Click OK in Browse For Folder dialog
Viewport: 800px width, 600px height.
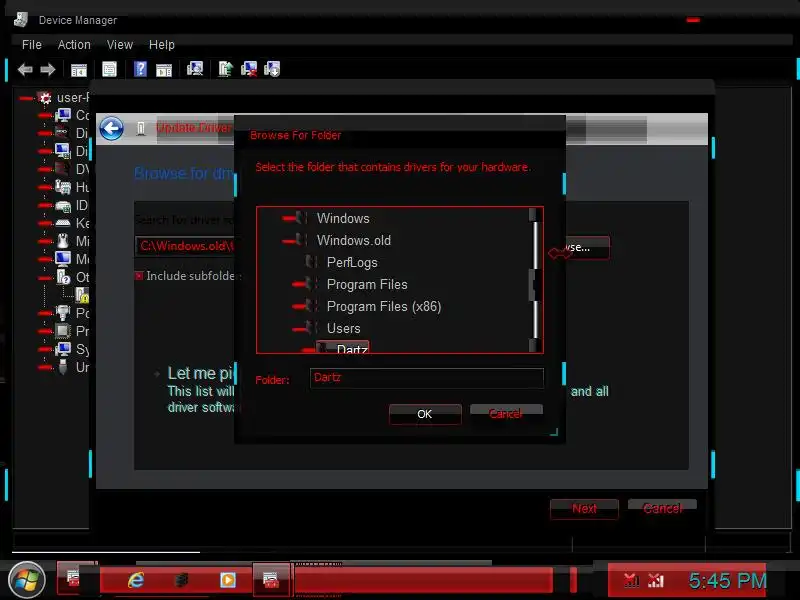click(x=425, y=414)
